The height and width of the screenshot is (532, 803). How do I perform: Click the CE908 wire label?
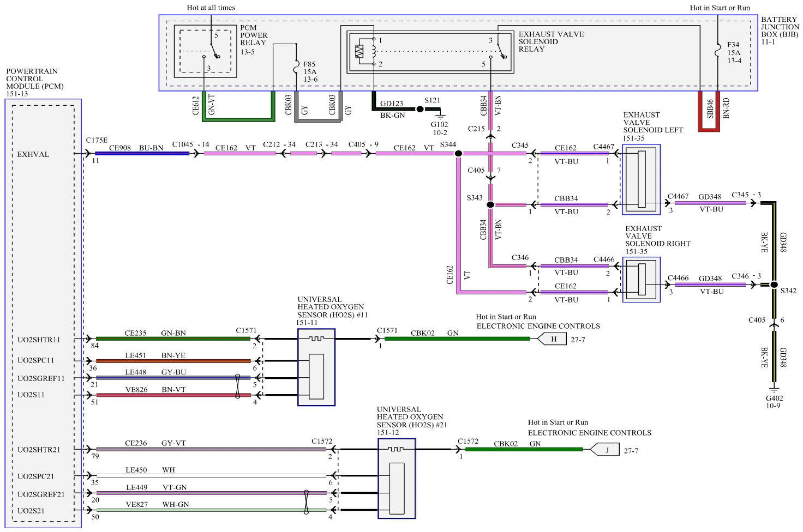coord(120,148)
